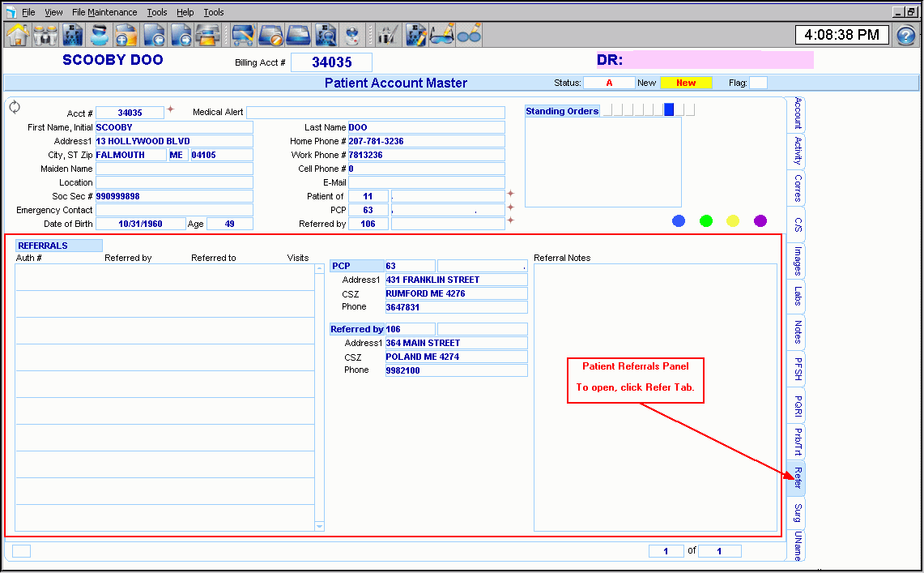This screenshot has width=924, height=573.
Task: Click the eyeglasses with pencil icon
Action: click(x=442, y=35)
